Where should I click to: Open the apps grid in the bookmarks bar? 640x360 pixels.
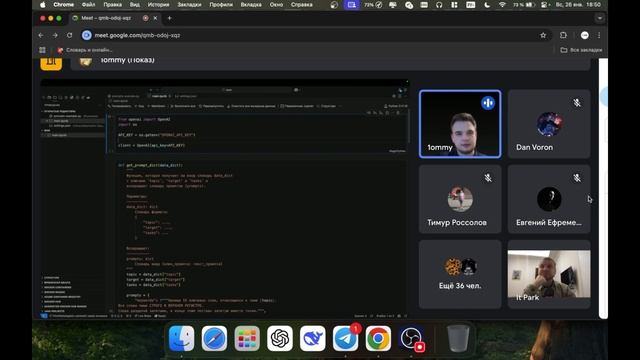tap(42, 50)
